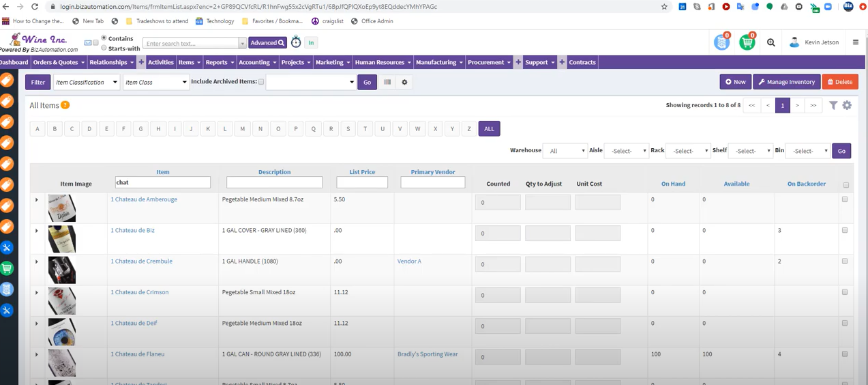Click the green "In" clock-in button
Viewport: 868px width, 385px height.
coord(311,43)
